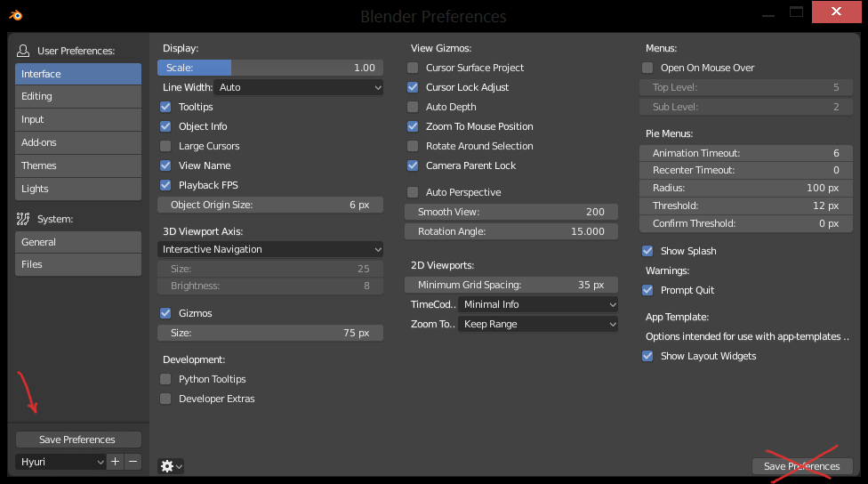Click the Rotation Angle field

(511, 231)
